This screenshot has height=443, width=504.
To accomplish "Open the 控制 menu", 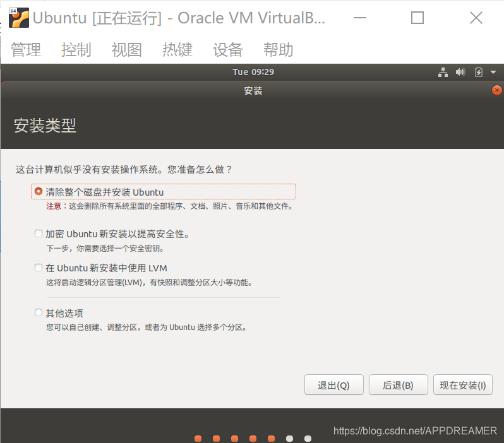I will 76,50.
